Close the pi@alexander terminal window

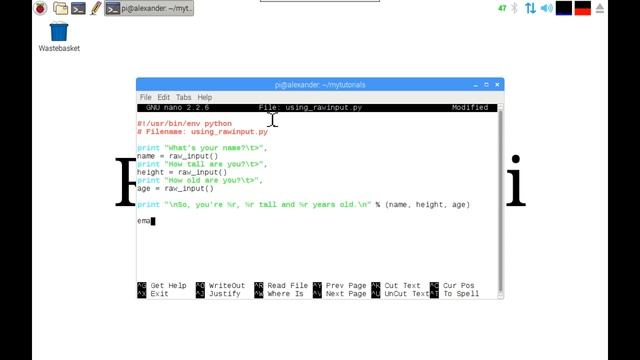(497, 84)
